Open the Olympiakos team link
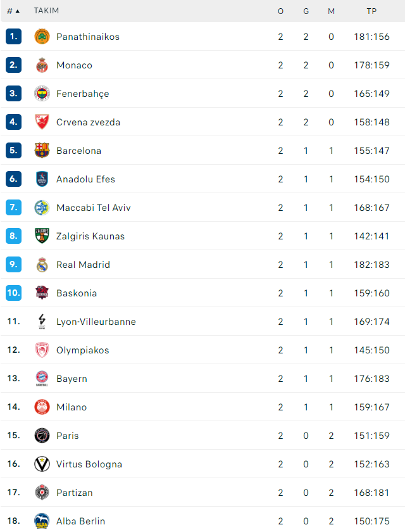The width and height of the screenshot is (405, 532). click(x=83, y=350)
